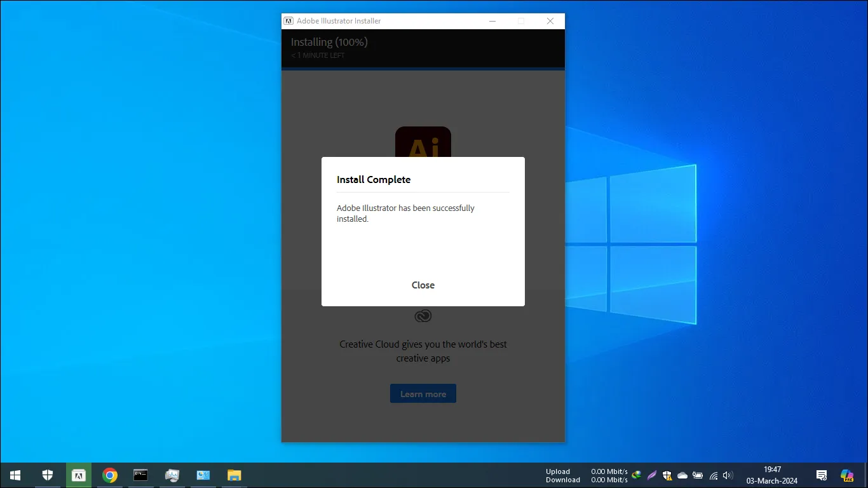Minimize the Adobe Illustrator Installer window
The height and width of the screenshot is (488, 868).
(492, 21)
